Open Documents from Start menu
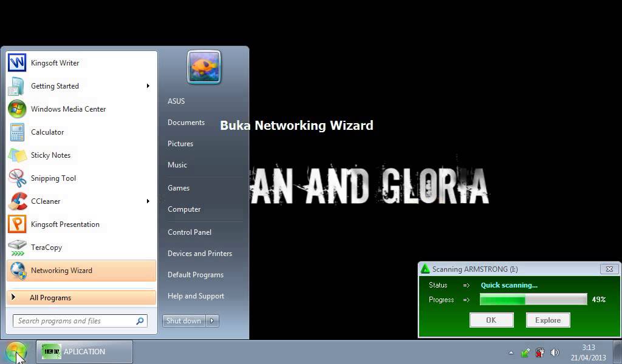Screen dimensions: 622x364 (186, 123)
